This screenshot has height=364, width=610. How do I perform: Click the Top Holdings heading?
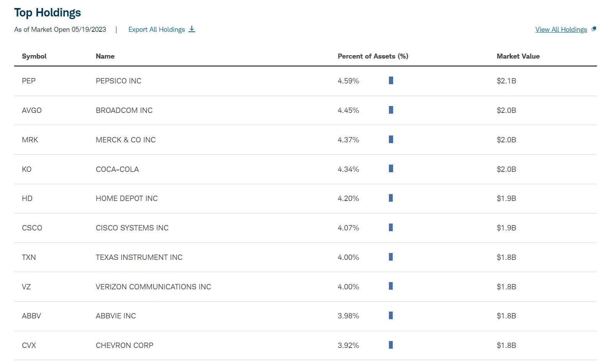(x=48, y=13)
